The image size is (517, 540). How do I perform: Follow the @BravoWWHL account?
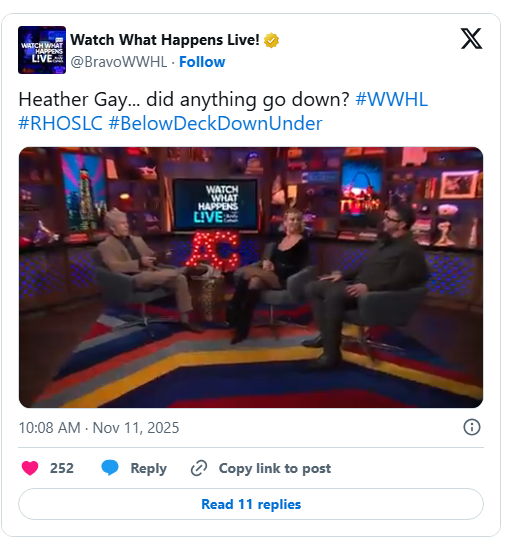click(202, 62)
